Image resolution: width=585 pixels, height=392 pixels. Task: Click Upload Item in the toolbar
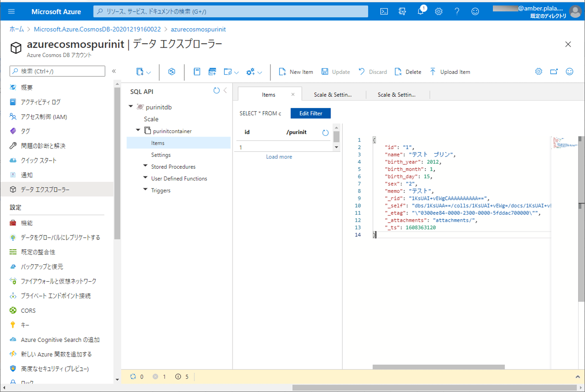(x=450, y=72)
